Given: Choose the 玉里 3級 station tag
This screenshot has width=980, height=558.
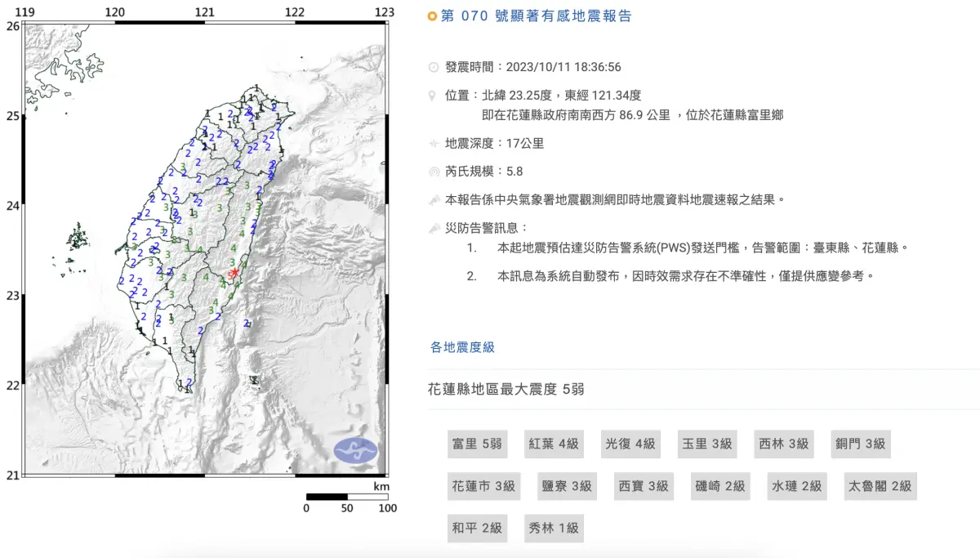Looking at the screenshot, I should click(x=706, y=444).
